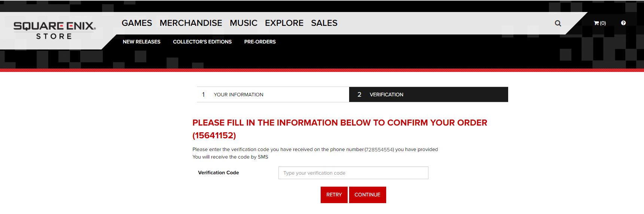Open the shopping cart icon
The width and height of the screenshot is (644, 214).
pos(599,23)
